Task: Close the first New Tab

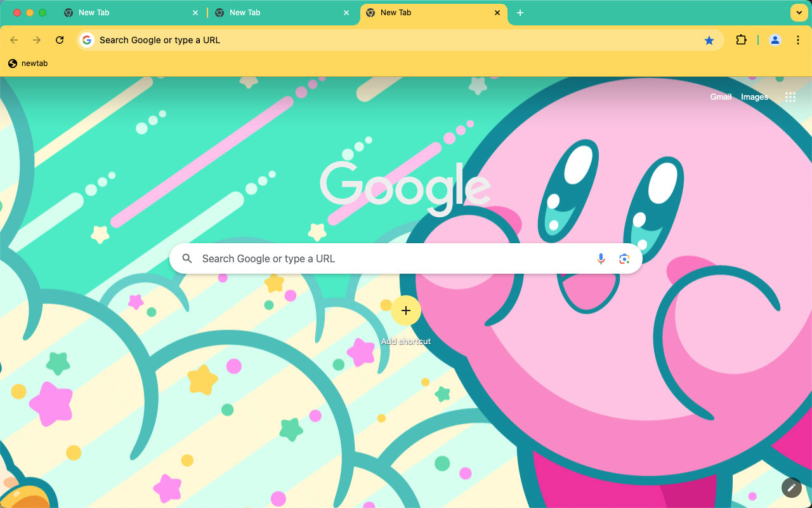Action: click(x=195, y=13)
